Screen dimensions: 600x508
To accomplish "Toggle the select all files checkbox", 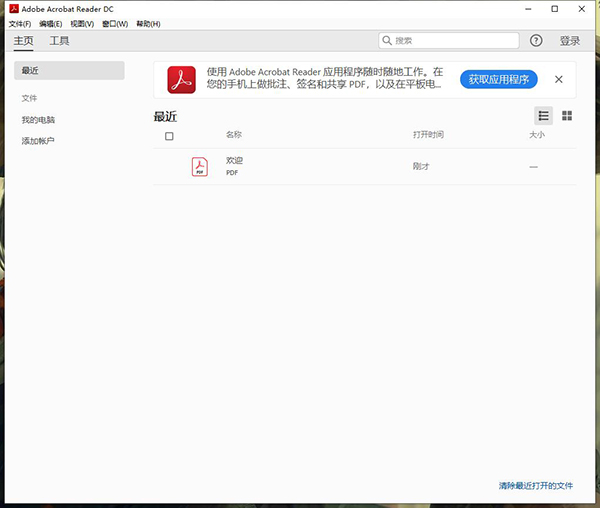I will (169, 136).
